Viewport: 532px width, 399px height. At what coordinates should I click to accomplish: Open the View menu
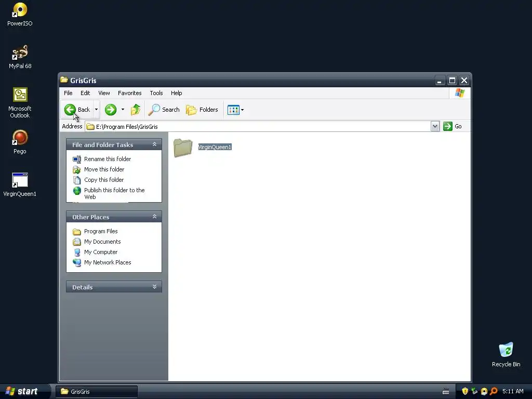click(104, 93)
